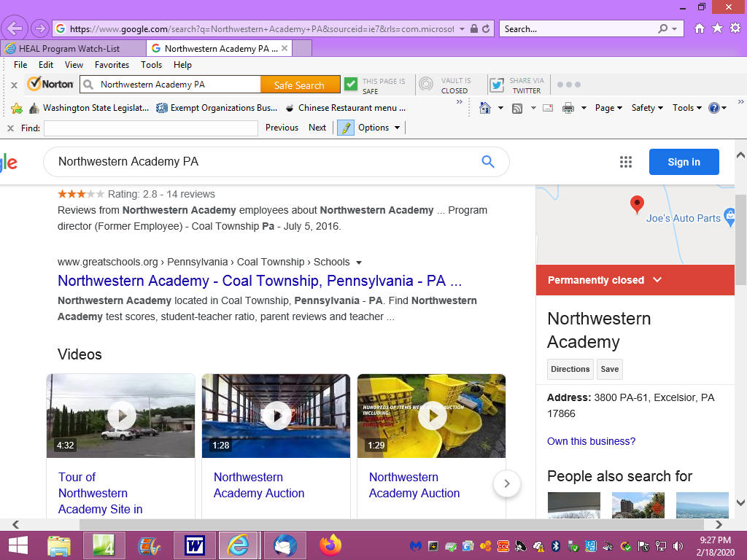The height and width of the screenshot is (560, 747).
Task: Open the Own this business? link
Action: 591,441
